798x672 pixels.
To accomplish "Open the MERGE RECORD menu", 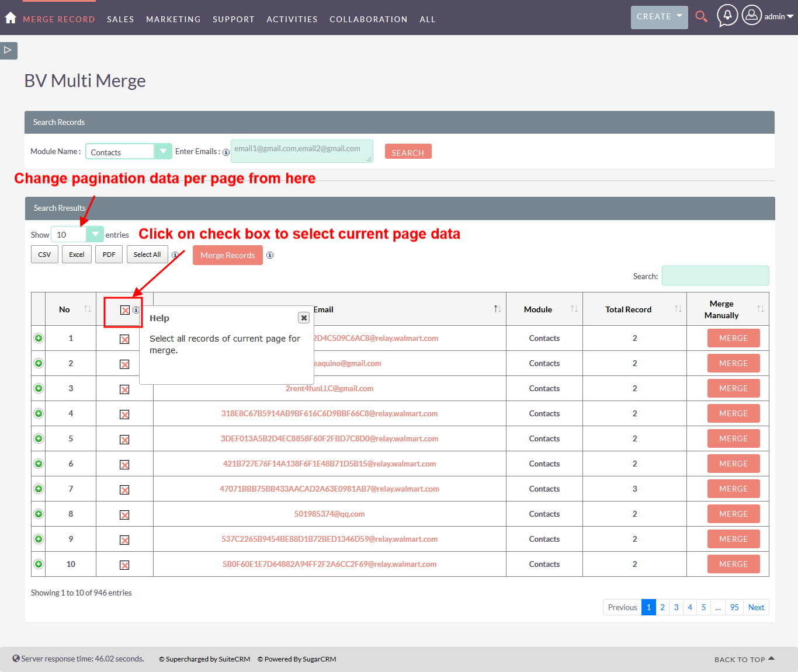I will click(59, 19).
